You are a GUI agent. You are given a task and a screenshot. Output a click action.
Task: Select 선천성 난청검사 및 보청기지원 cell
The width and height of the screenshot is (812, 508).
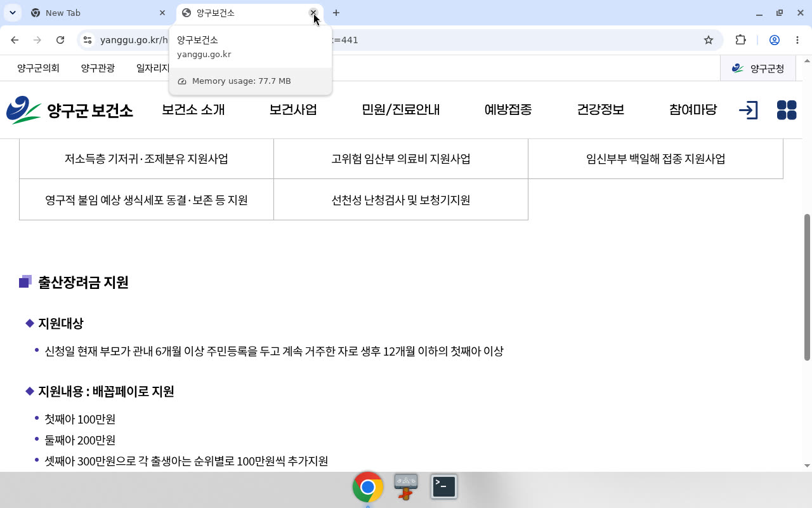401,200
